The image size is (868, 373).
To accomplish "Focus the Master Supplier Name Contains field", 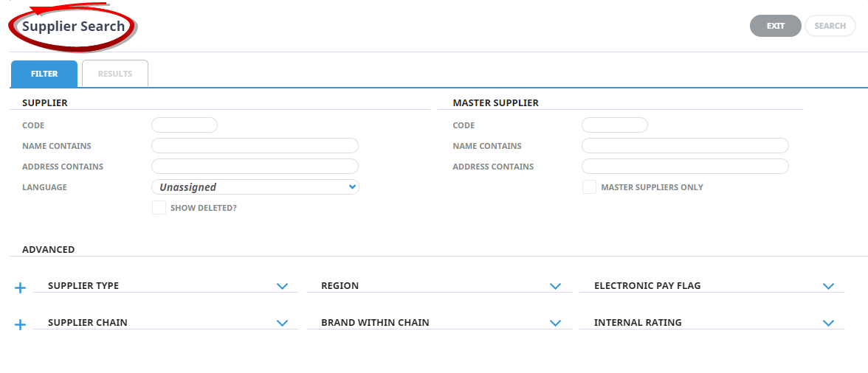I will pyautogui.click(x=685, y=146).
